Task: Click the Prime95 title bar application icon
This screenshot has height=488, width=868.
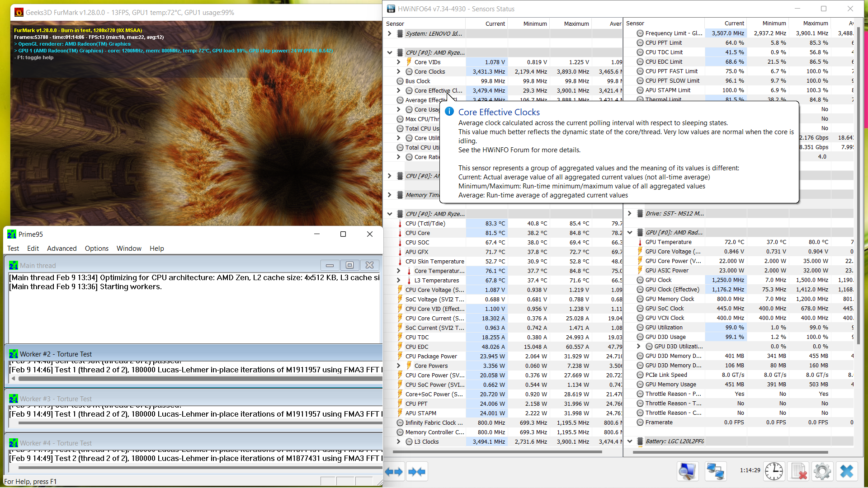Action: tap(11, 234)
